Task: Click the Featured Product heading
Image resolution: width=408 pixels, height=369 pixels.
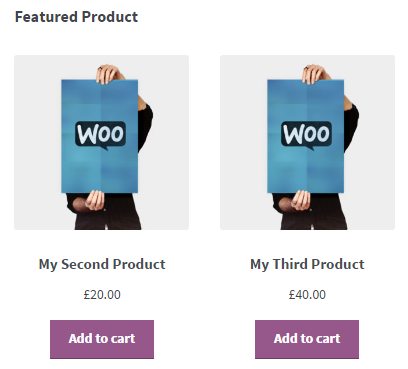Action: (x=76, y=17)
